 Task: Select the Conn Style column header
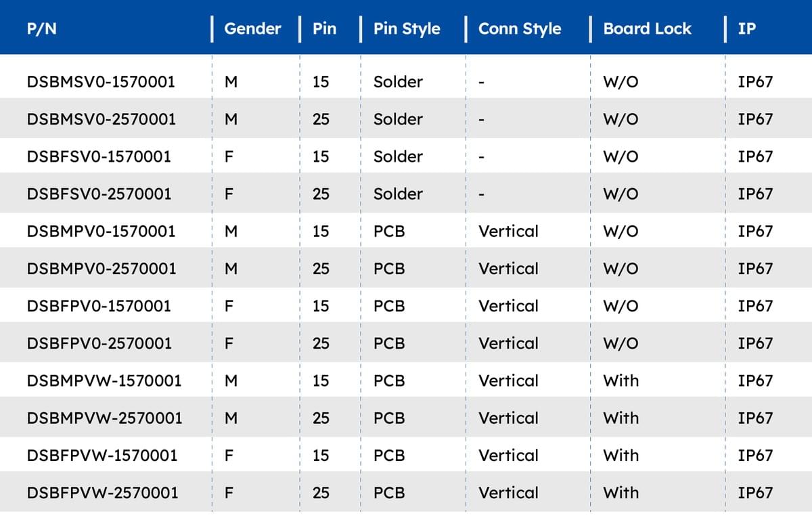click(520, 28)
